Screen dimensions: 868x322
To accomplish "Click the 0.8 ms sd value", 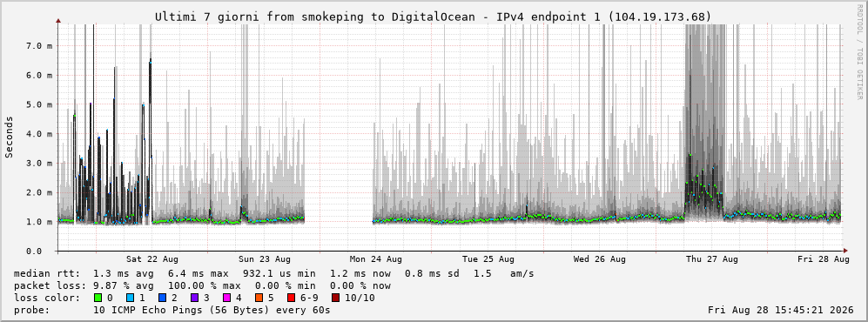I will [x=433, y=273].
